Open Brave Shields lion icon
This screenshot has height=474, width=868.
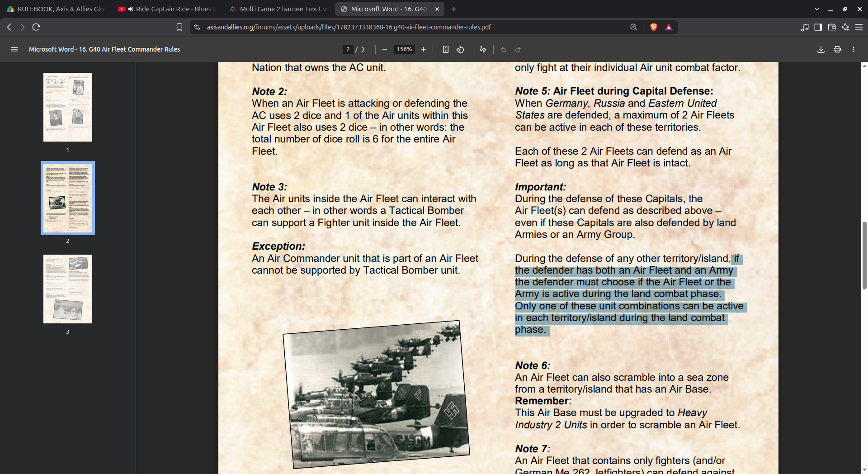(654, 27)
